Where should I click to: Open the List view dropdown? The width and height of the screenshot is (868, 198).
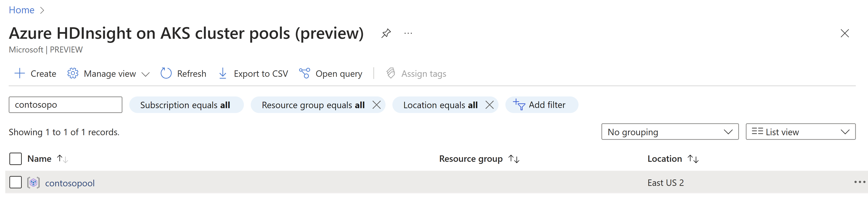[801, 132]
